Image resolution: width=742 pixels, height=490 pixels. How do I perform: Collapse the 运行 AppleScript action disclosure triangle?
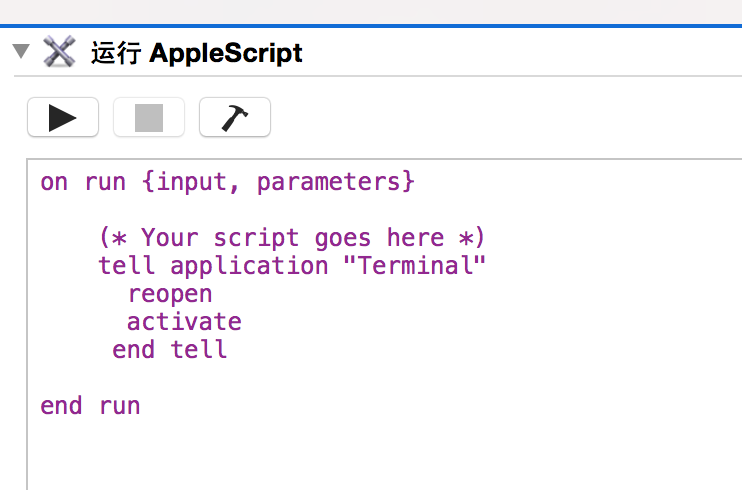point(20,52)
